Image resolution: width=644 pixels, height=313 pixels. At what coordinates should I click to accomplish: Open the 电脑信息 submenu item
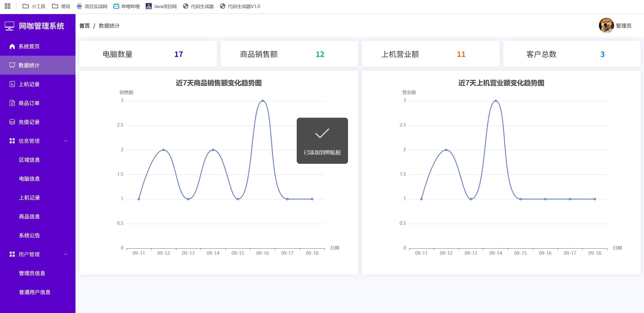tap(29, 179)
